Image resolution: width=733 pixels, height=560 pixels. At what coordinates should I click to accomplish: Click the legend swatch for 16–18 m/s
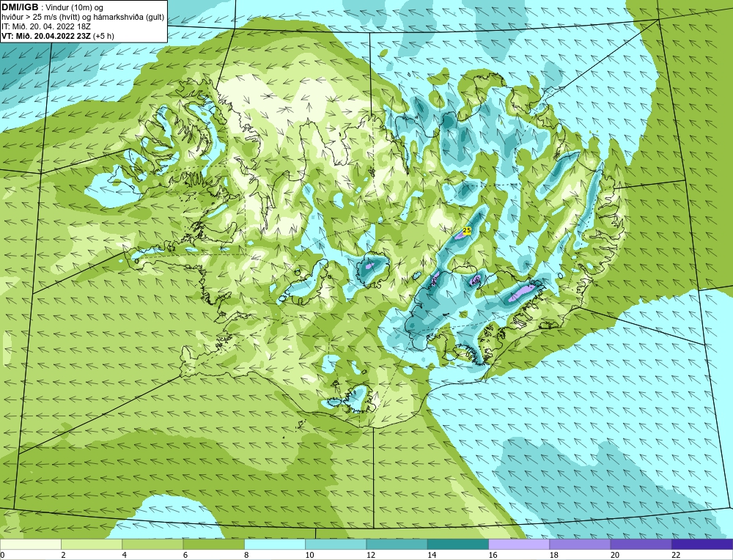point(519,545)
